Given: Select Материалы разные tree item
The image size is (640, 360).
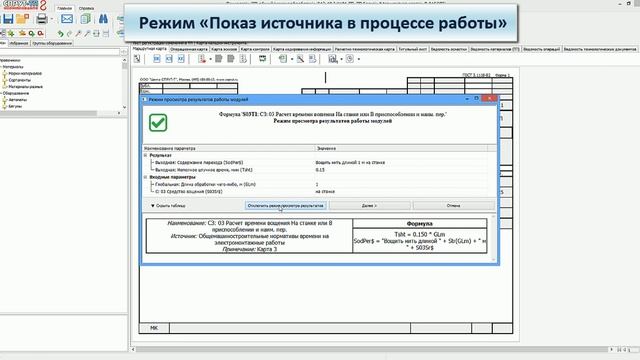Looking at the screenshot, I should click(x=25, y=87).
